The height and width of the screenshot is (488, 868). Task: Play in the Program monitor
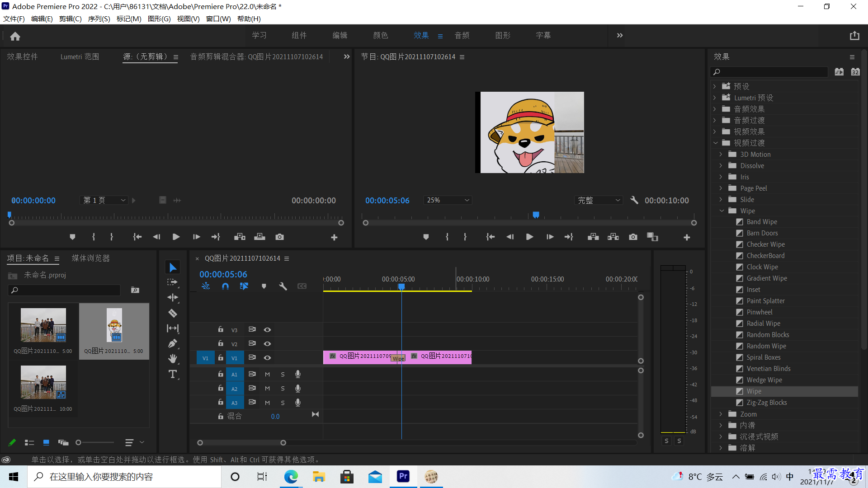tap(529, 237)
